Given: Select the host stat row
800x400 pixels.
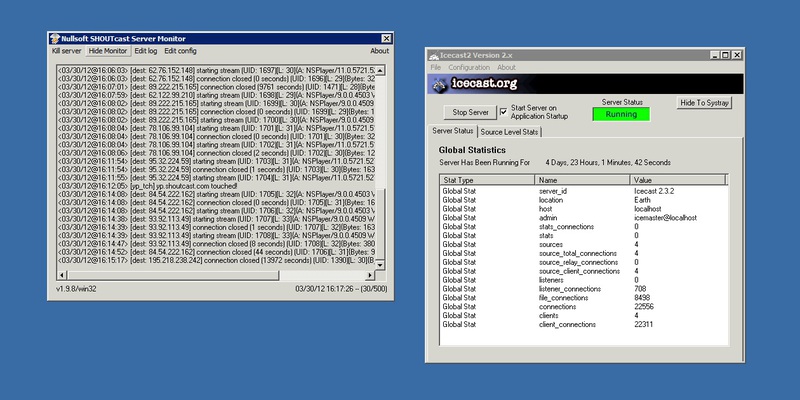Looking at the screenshot, I should [583, 209].
